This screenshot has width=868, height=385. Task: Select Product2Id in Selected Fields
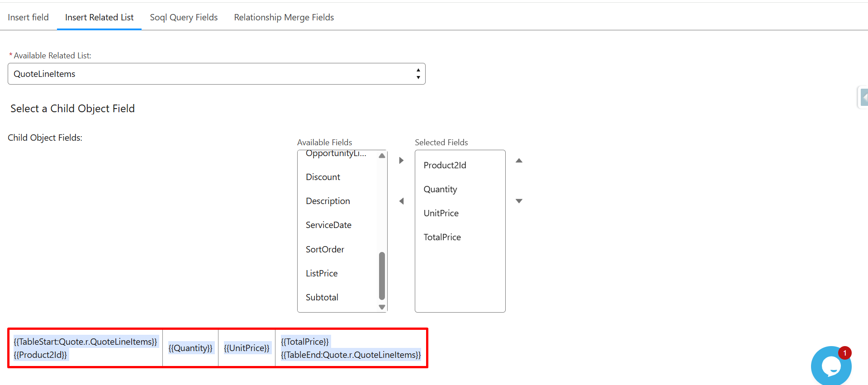(x=445, y=165)
